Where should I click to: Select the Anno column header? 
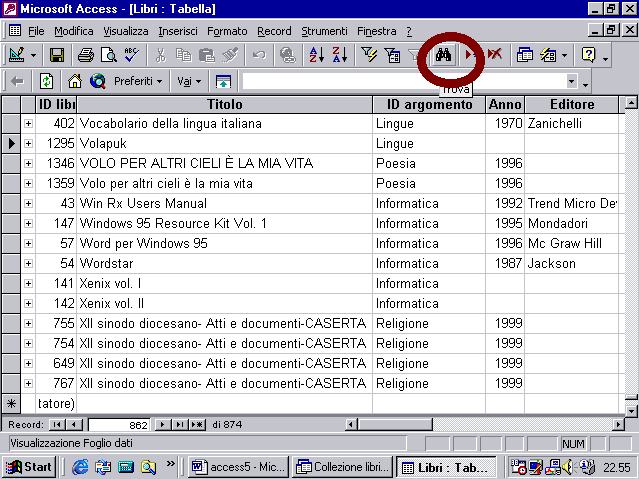[x=505, y=104]
